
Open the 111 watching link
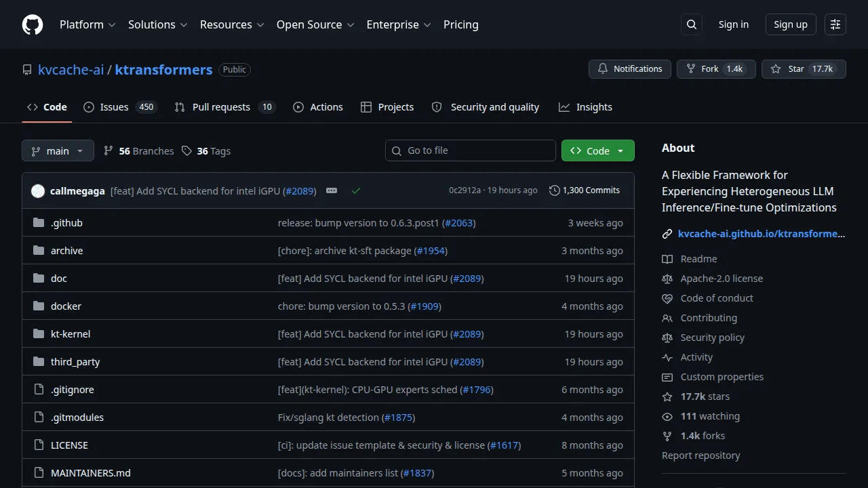click(710, 416)
